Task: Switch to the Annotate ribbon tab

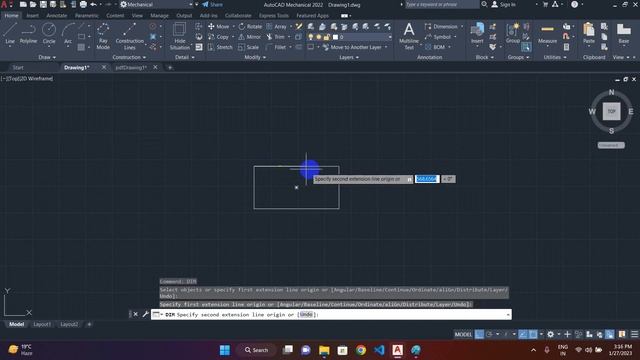Action: click(x=57, y=16)
